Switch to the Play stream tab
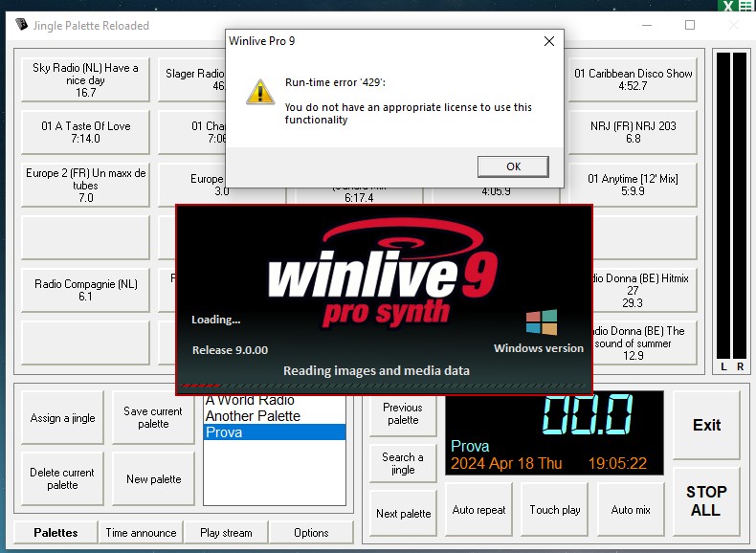This screenshot has height=553, width=756. click(x=226, y=533)
